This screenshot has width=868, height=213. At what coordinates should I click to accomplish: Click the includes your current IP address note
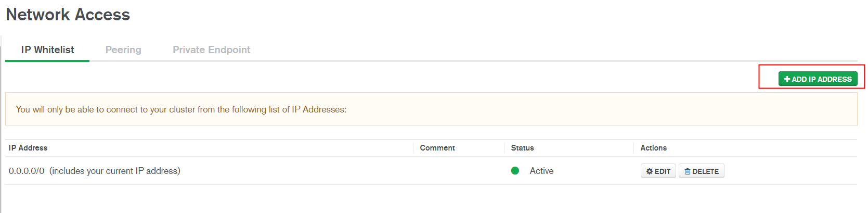115,171
